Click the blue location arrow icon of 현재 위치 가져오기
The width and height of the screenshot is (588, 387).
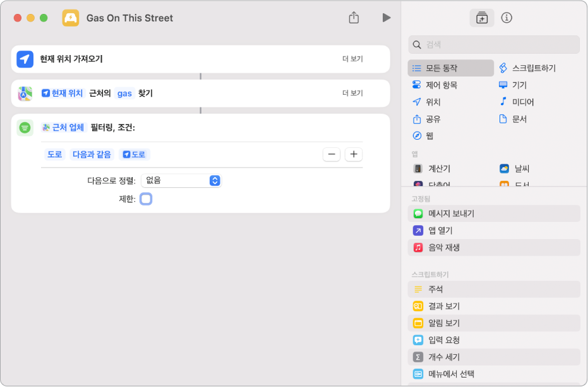(25, 59)
